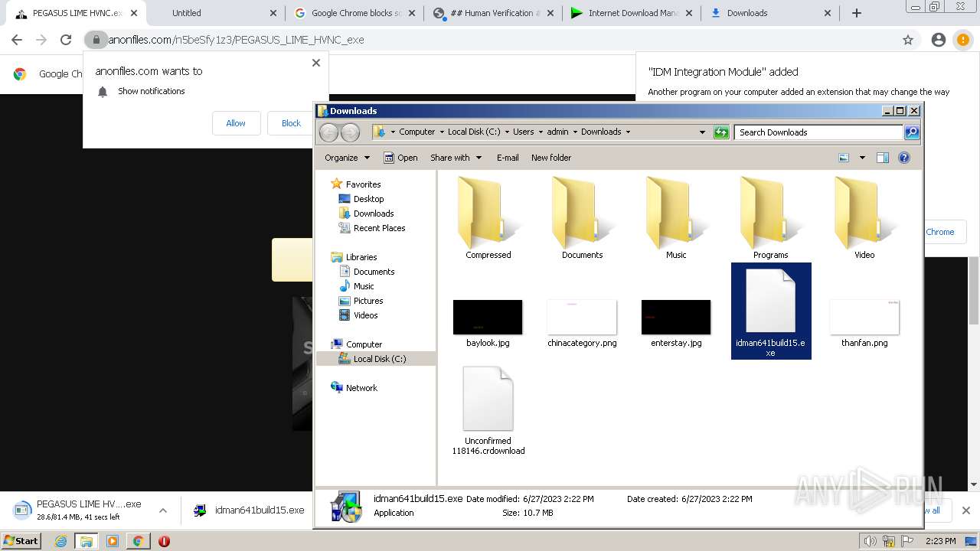Go back in Chrome browser

tap(17, 40)
